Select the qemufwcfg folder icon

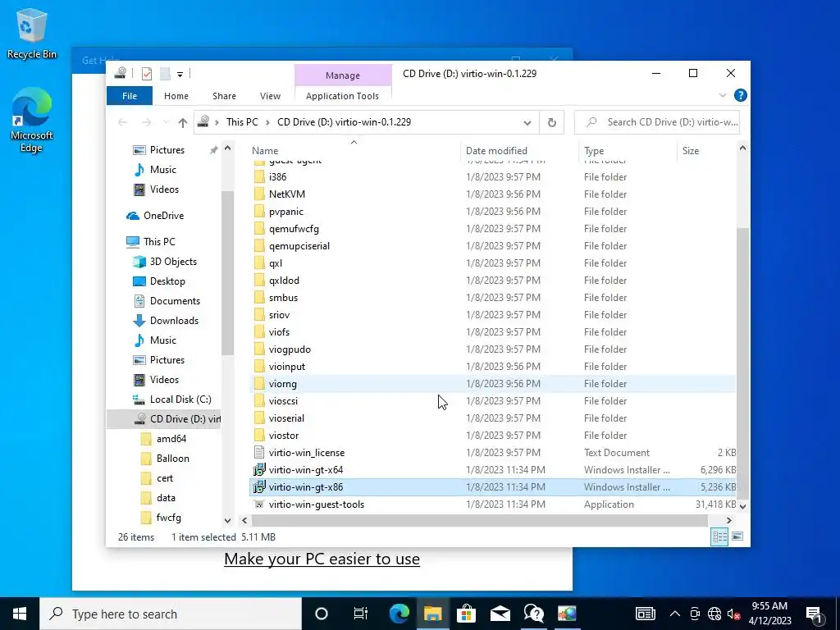pyautogui.click(x=259, y=229)
